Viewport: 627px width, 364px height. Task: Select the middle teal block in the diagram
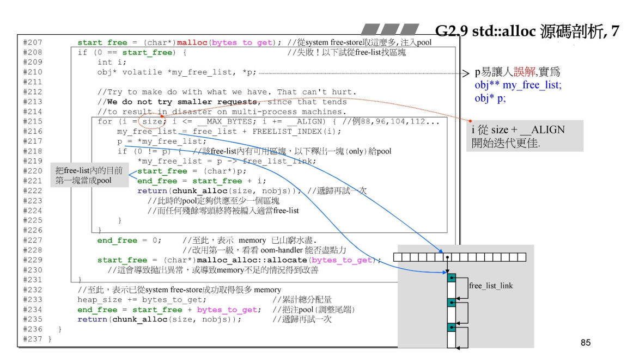point(451,302)
